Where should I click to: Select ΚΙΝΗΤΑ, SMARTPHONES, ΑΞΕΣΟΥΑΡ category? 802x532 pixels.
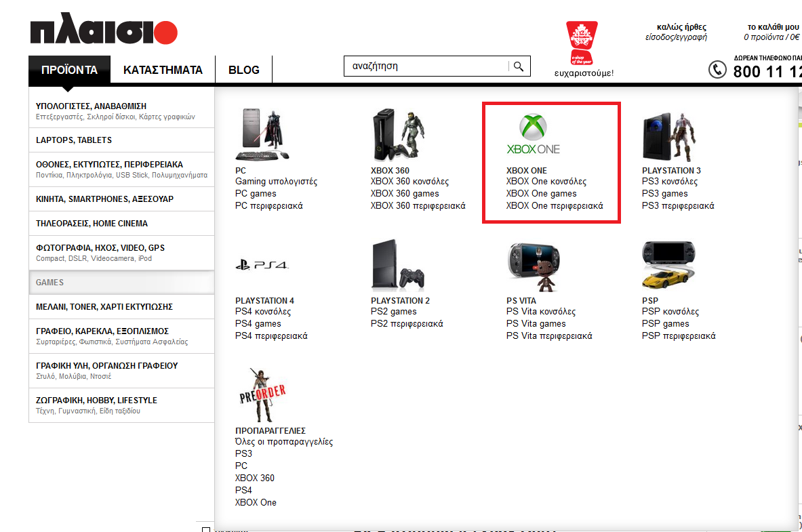tap(121, 199)
